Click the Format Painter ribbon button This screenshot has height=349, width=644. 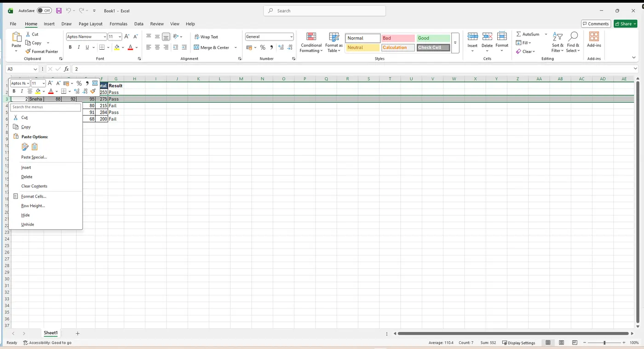(x=42, y=52)
